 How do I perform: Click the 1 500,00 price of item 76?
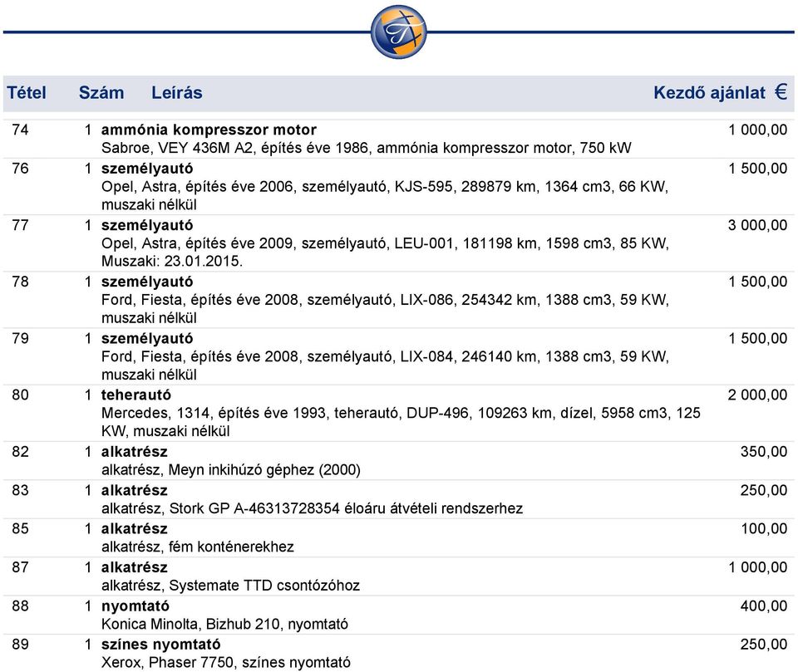click(758, 169)
